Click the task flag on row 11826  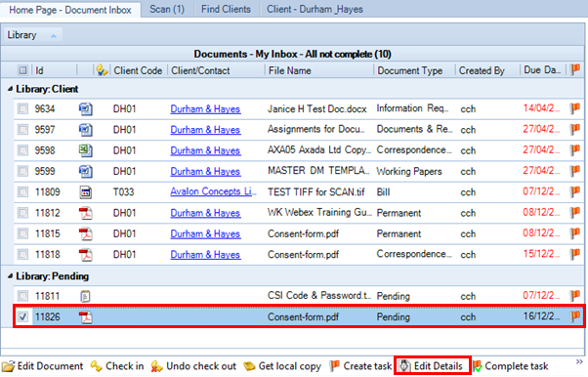pos(575,316)
